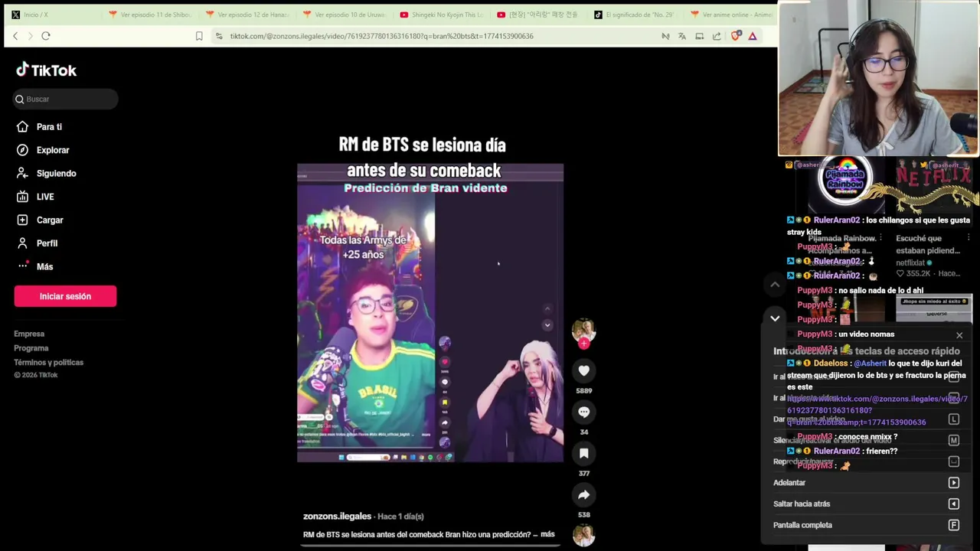Switch to 'Ver anime online' tab

pos(732,15)
